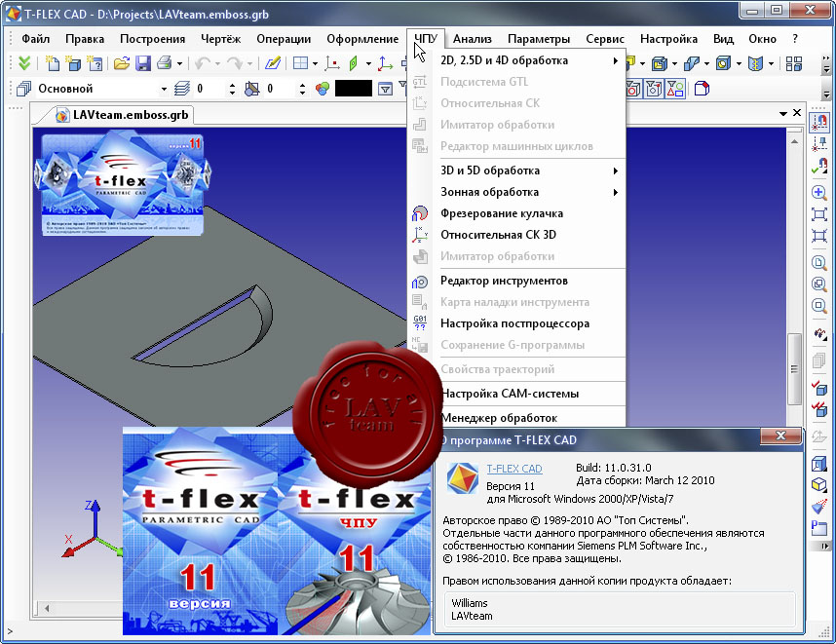This screenshot has height=644, width=836.
Task: Click the Редактор инструментов tool icon
Action: [420, 282]
